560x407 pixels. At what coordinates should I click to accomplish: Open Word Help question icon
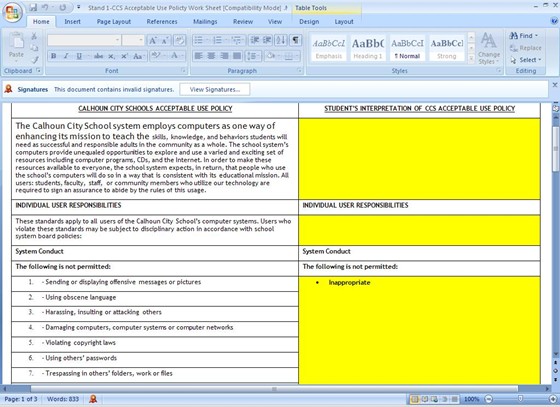pyautogui.click(x=555, y=21)
